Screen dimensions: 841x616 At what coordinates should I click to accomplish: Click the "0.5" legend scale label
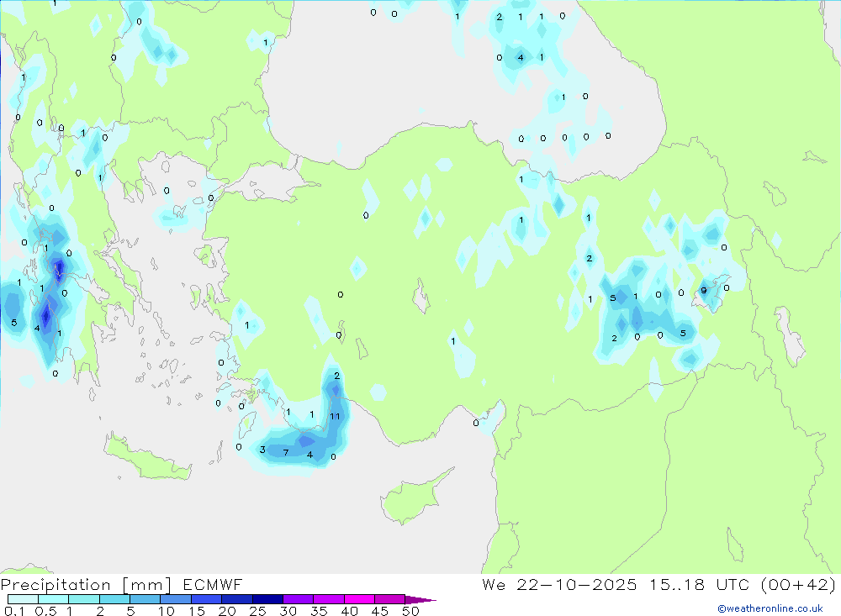click(45, 611)
